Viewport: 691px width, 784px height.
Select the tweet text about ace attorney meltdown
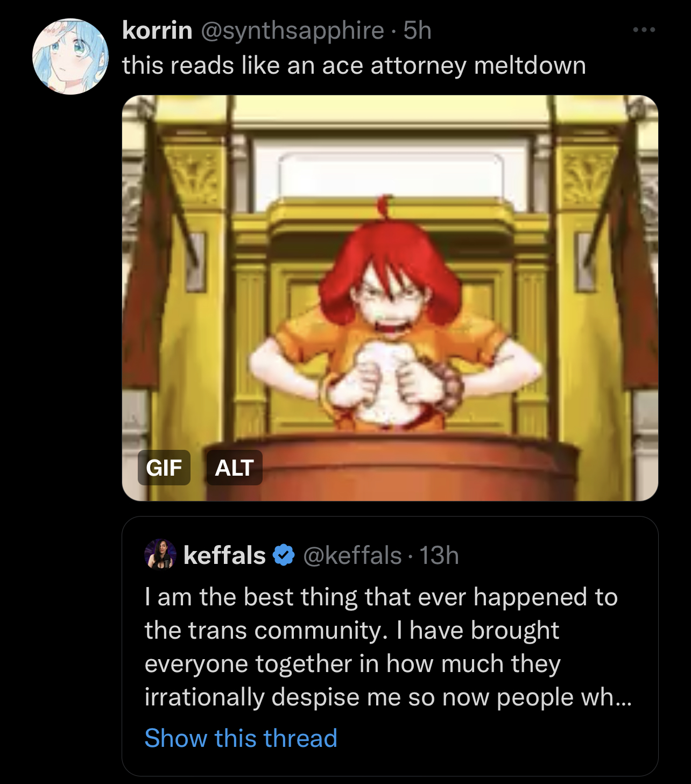click(x=354, y=66)
